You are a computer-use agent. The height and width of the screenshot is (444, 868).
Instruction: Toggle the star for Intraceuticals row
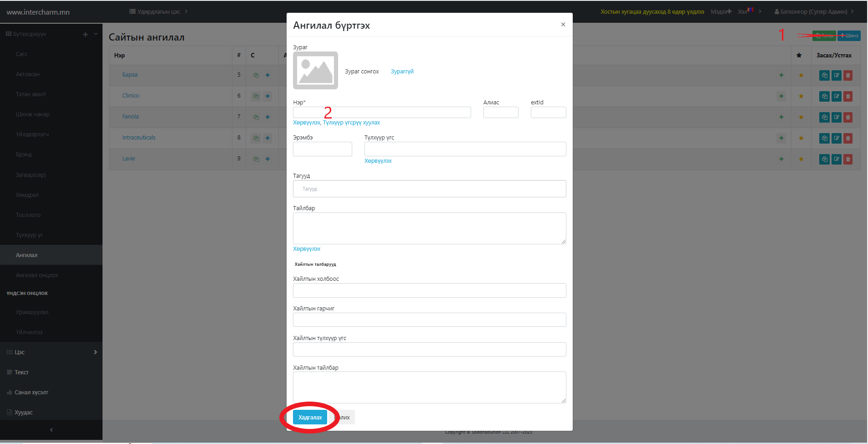[801, 139]
